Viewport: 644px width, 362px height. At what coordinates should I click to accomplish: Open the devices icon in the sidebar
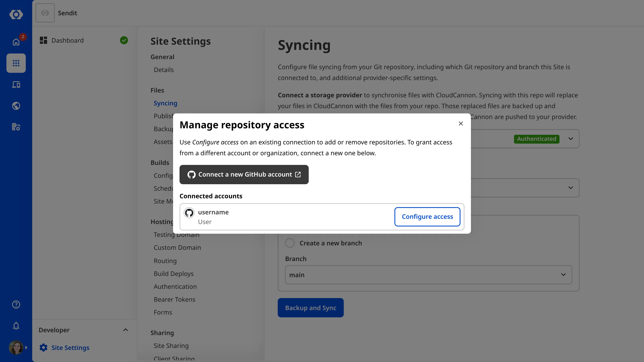point(16,84)
